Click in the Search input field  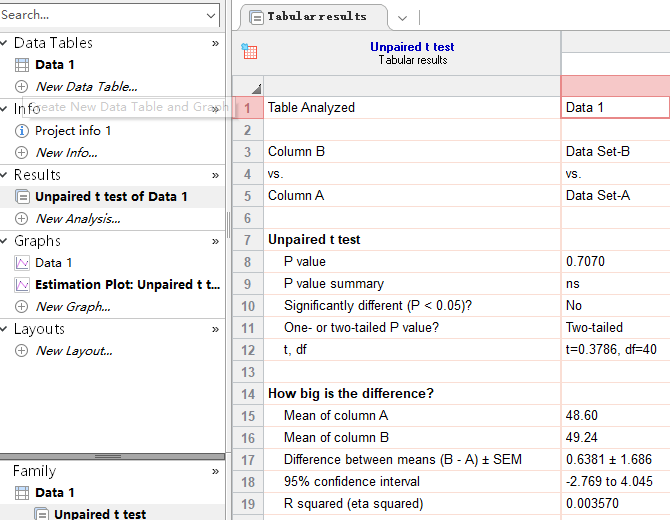(x=103, y=15)
